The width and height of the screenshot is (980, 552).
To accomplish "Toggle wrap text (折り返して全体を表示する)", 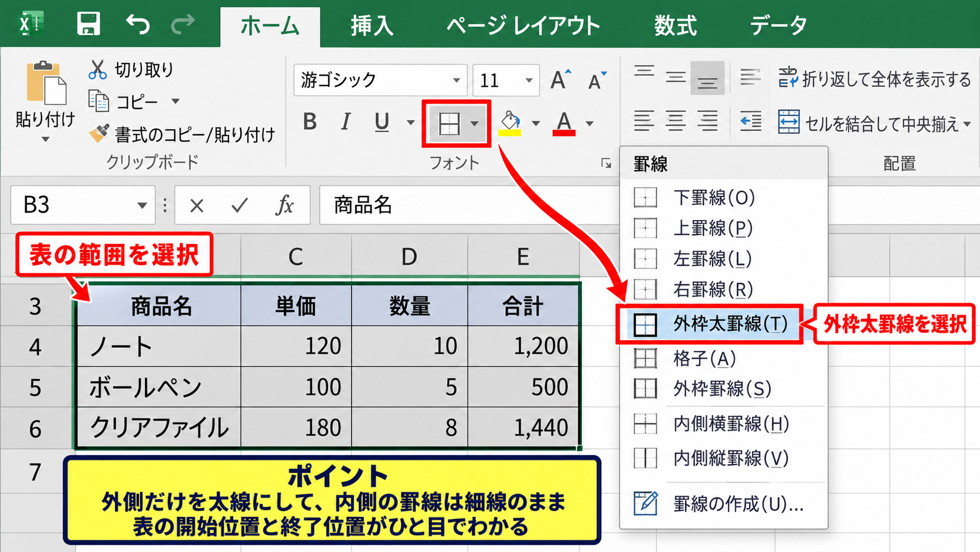I will [x=874, y=79].
